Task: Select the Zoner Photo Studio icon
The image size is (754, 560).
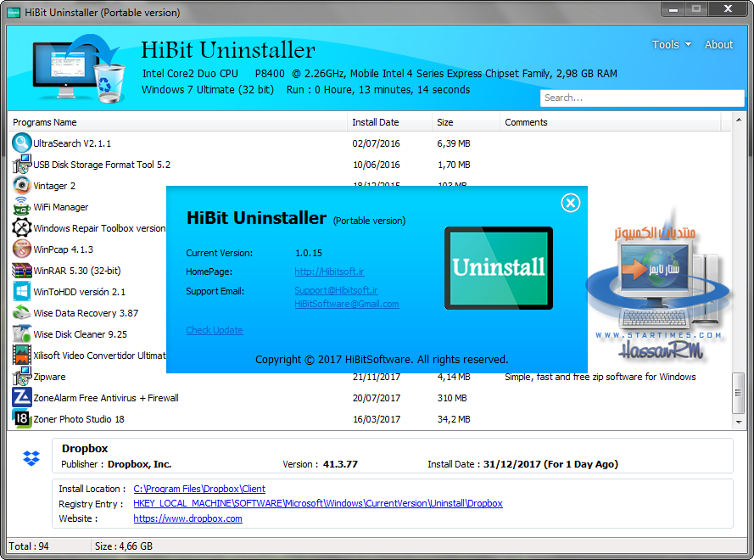Action: [x=21, y=418]
